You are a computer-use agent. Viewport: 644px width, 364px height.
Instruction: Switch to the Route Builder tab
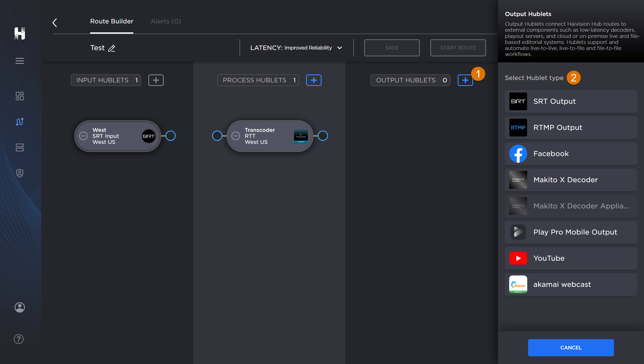112,21
